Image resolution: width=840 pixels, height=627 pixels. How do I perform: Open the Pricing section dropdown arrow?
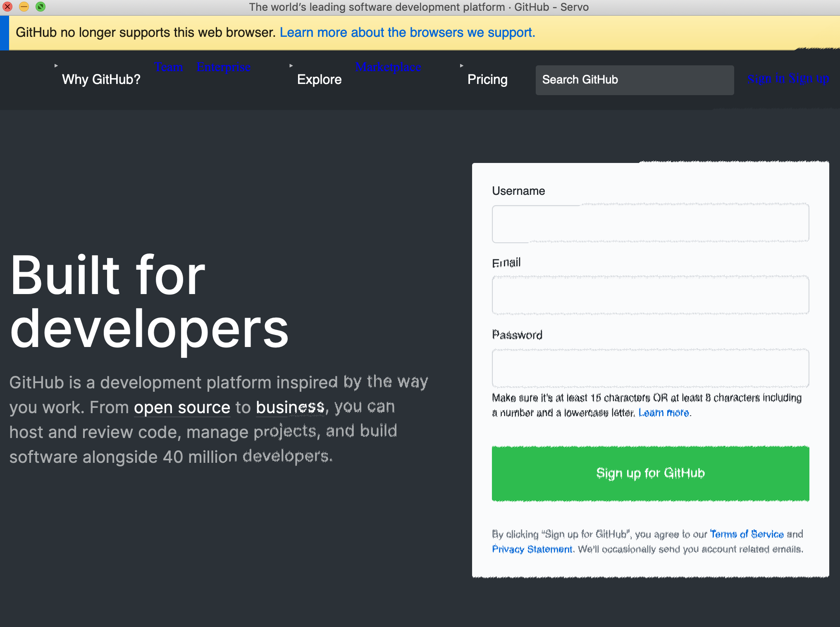coord(462,65)
